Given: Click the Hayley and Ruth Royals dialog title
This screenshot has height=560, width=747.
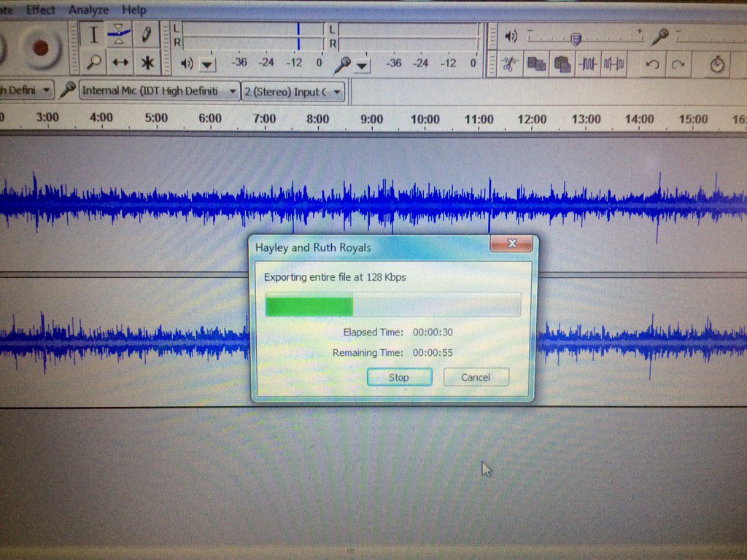Looking at the screenshot, I should point(313,248).
